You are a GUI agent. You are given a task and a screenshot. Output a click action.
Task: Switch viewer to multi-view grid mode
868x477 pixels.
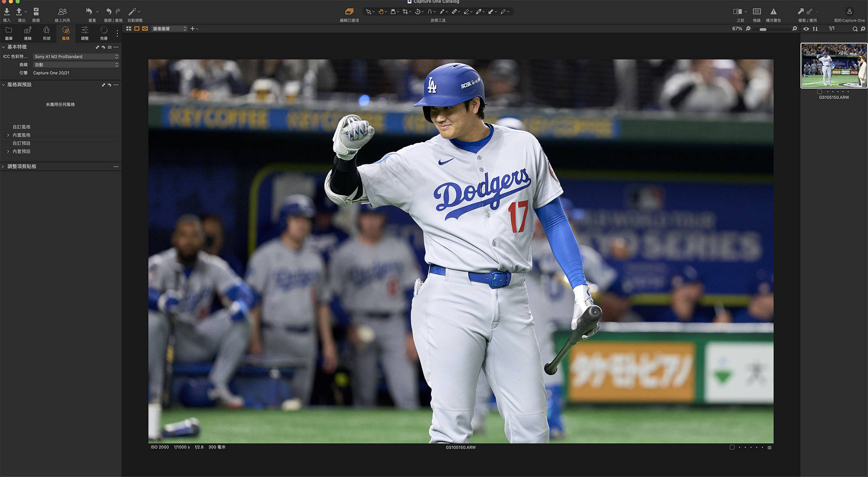coord(128,29)
